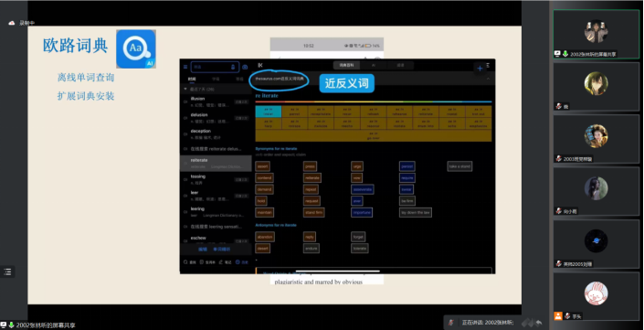Click the blue plus icon in dictionary
This screenshot has width=644, height=330.
point(480,69)
